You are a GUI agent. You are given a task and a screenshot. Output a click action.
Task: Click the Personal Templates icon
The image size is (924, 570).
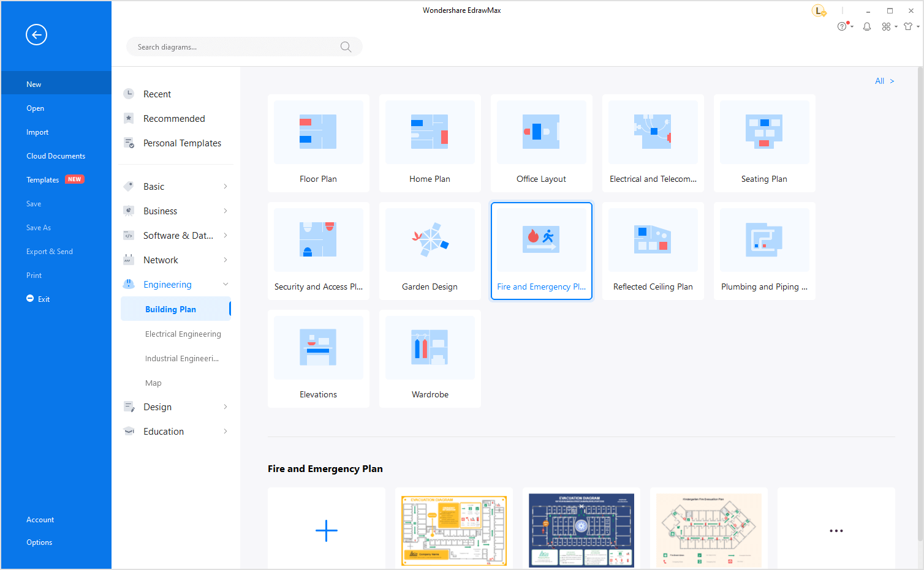click(x=129, y=143)
